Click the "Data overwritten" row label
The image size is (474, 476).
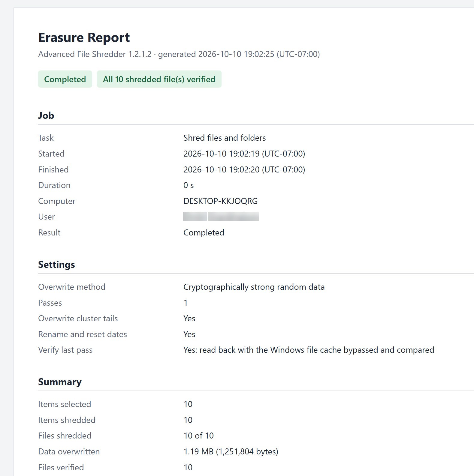coord(69,452)
